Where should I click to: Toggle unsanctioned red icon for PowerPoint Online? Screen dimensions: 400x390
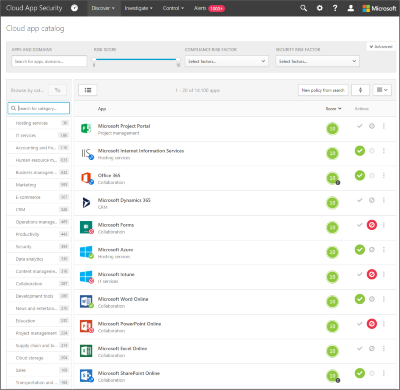(372, 323)
